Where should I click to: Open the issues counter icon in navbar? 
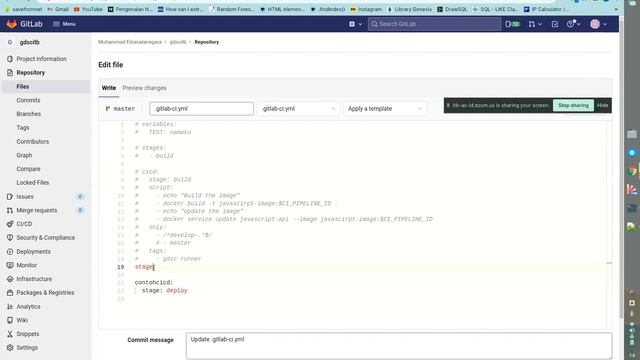(512, 24)
